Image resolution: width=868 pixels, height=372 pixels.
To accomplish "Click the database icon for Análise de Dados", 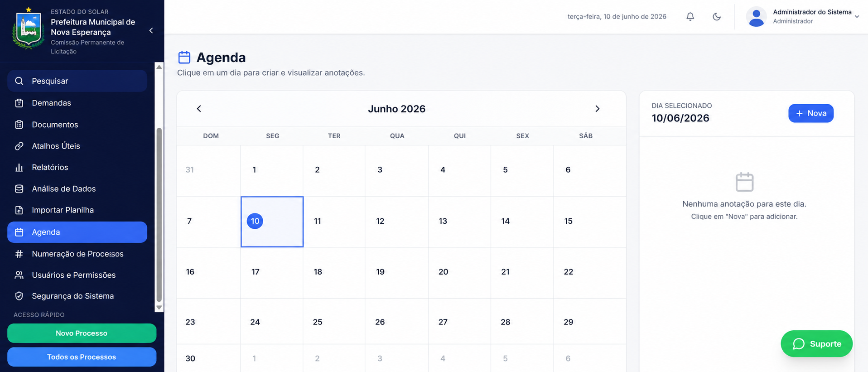I will click(19, 188).
